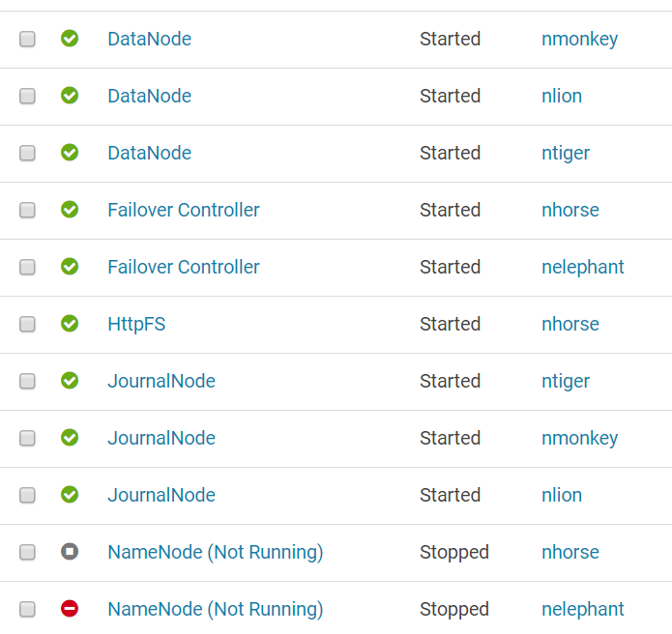Open NameNode (Not Running) on nhorse
672x634 pixels.
(x=215, y=552)
